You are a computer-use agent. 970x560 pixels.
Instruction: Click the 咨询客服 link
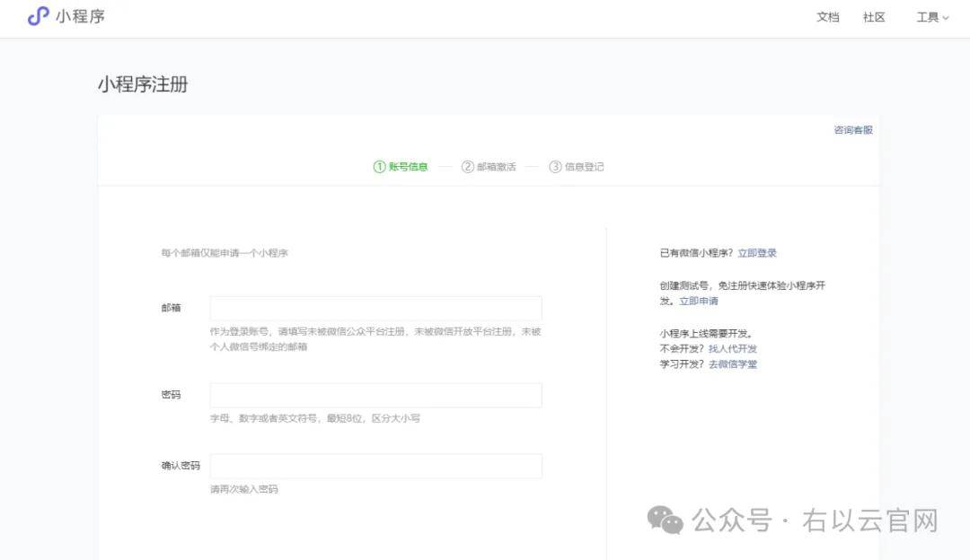(853, 130)
